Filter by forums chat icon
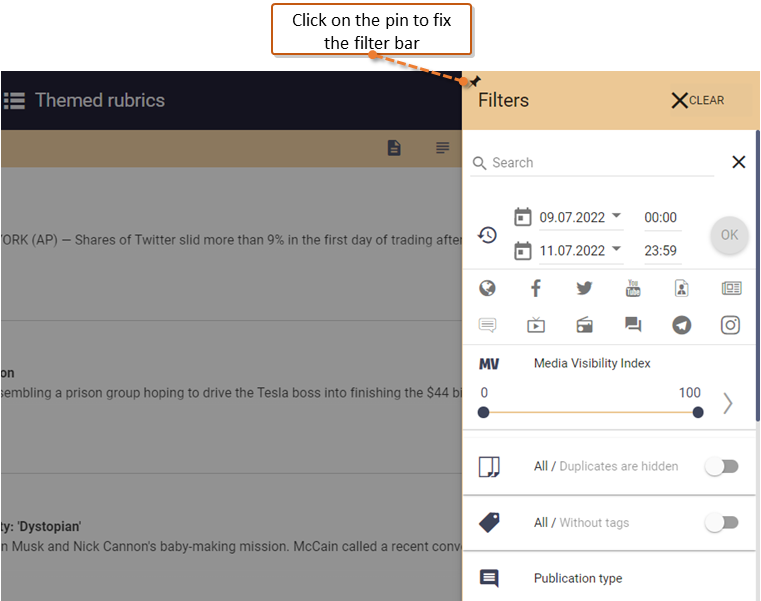 pyautogui.click(x=633, y=324)
